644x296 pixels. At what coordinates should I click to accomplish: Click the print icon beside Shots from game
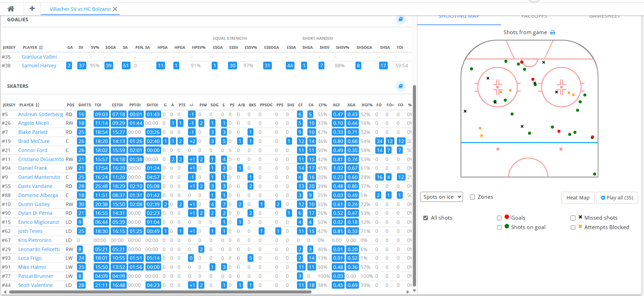pos(552,32)
